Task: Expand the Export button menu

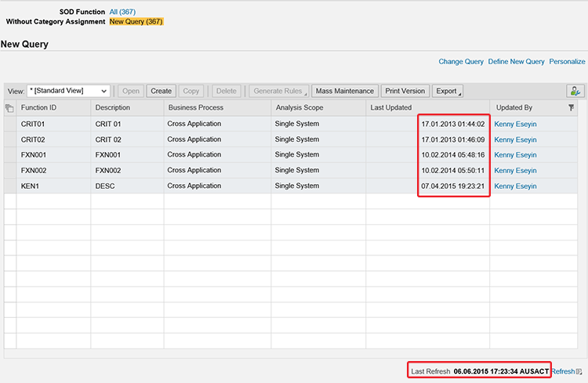Action: [448, 91]
